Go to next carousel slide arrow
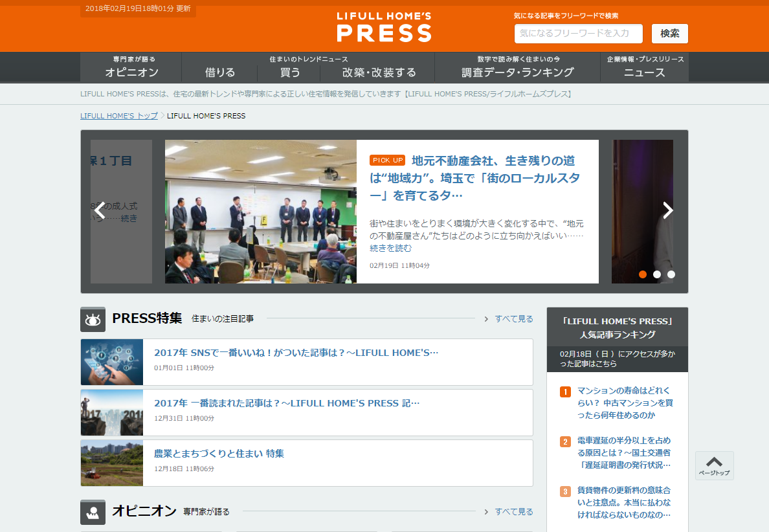 click(667, 210)
